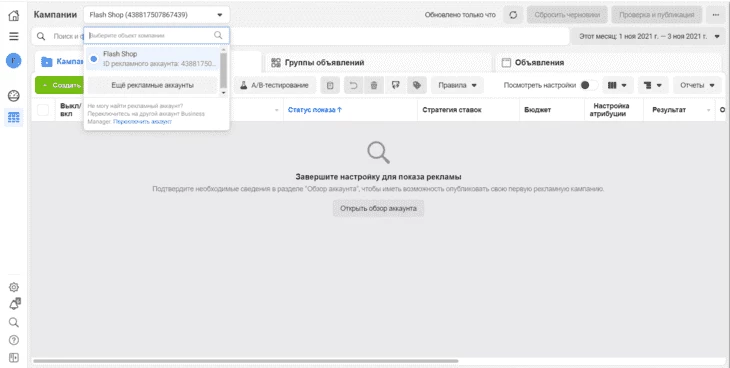730x368 pixels.
Task: Open the columns layout dropdown
Action: [x=617, y=85]
